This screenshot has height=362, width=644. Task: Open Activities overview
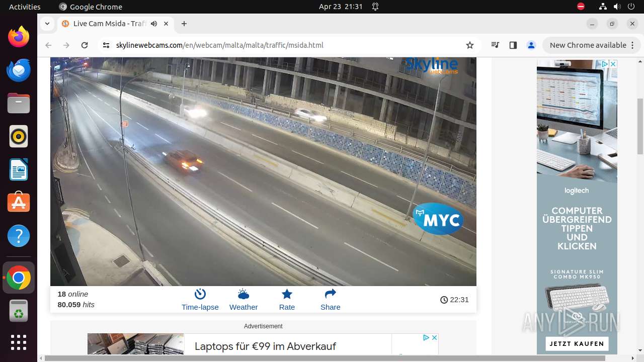[x=25, y=7]
